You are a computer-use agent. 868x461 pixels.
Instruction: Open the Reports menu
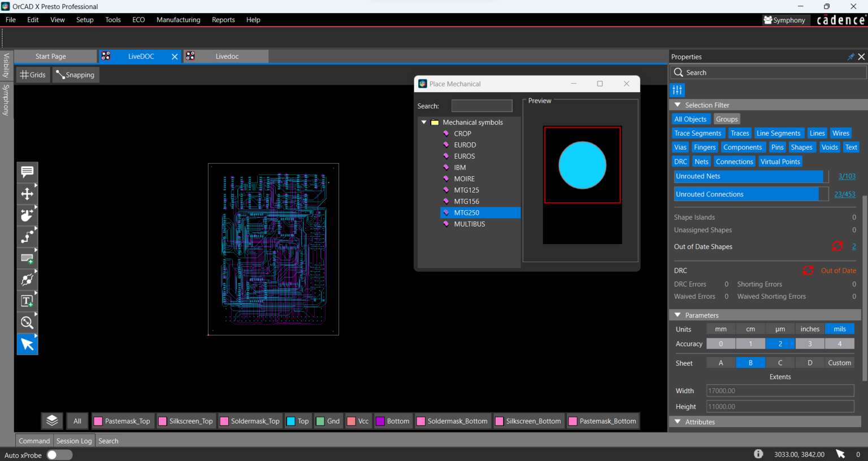[223, 20]
